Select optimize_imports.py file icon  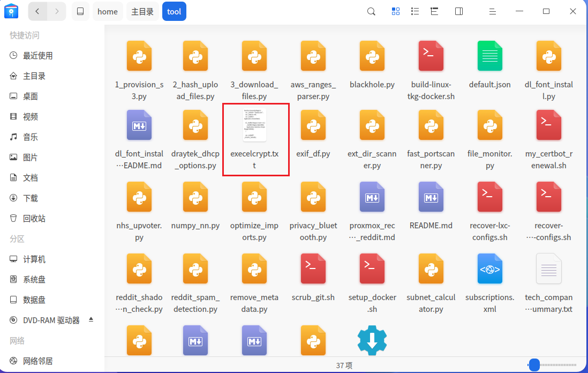[x=254, y=197]
